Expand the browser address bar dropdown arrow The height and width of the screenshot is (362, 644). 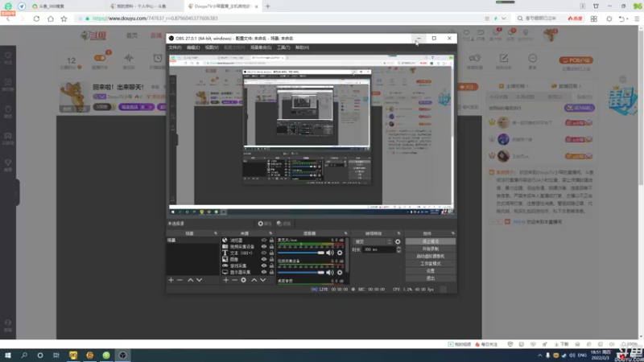click(504, 19)
